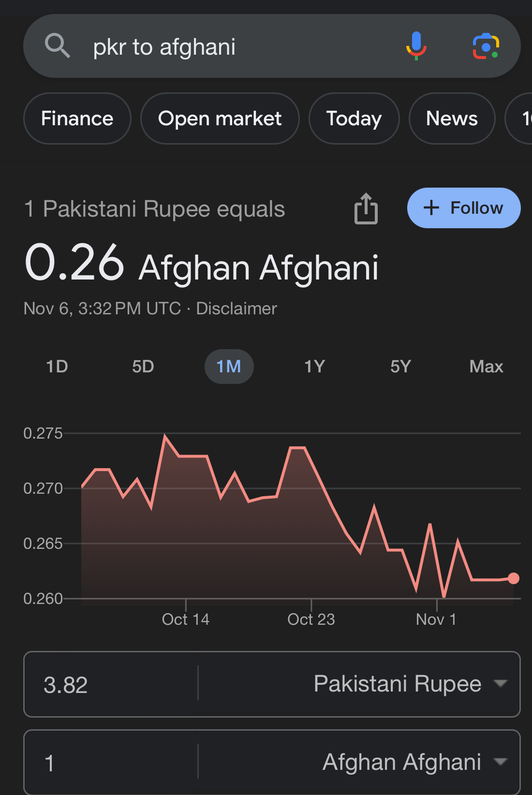Edit the 3.82 Pakistani Rupee amount field
532x795 pixels.
(x=111, y=684)
